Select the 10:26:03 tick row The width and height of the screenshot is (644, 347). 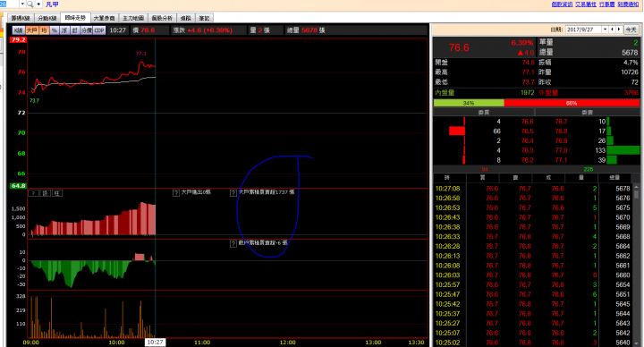[533, 275]
